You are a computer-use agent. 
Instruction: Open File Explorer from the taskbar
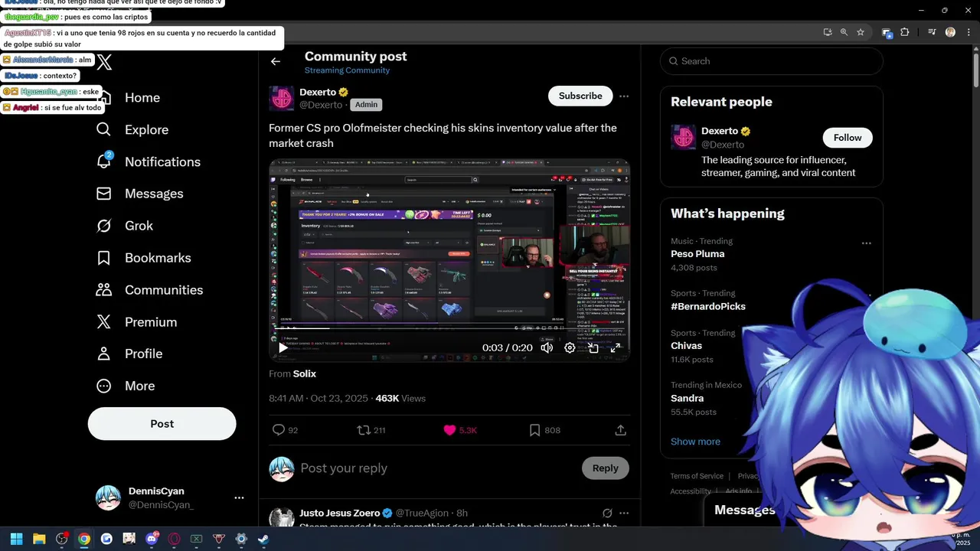[39, 539]
